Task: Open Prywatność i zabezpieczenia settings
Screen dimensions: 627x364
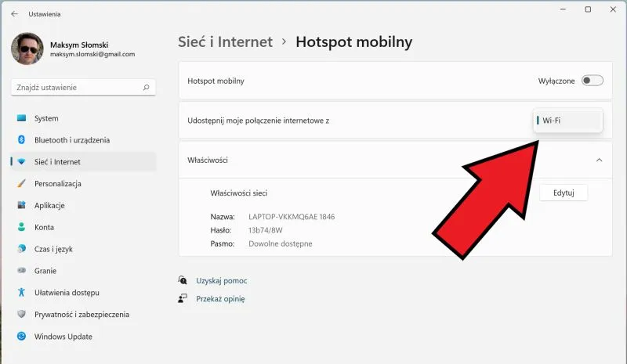Action: pyautogui.click(x=83, y=314)
